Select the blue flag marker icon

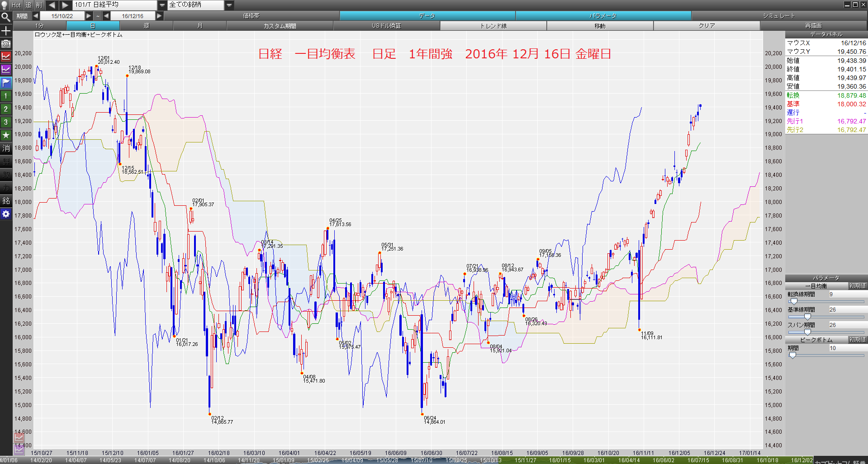(6, 83)
